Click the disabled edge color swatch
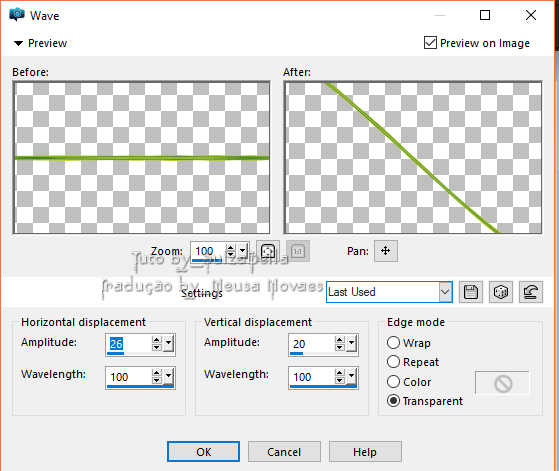The height and width of the screenshot is (471, 559). (502, 383)
